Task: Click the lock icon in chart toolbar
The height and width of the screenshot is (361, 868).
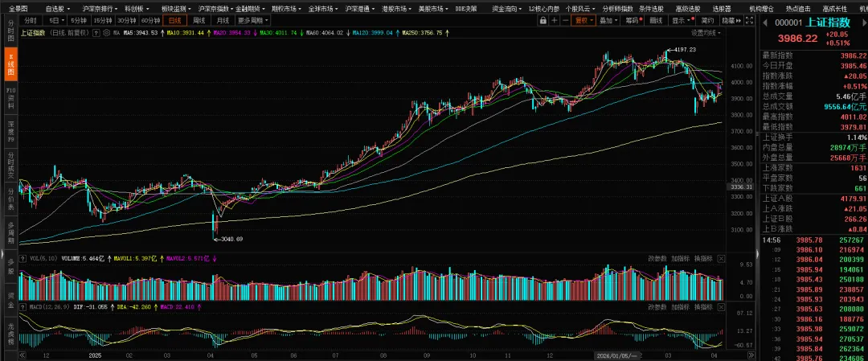Action: pos(543,20)
